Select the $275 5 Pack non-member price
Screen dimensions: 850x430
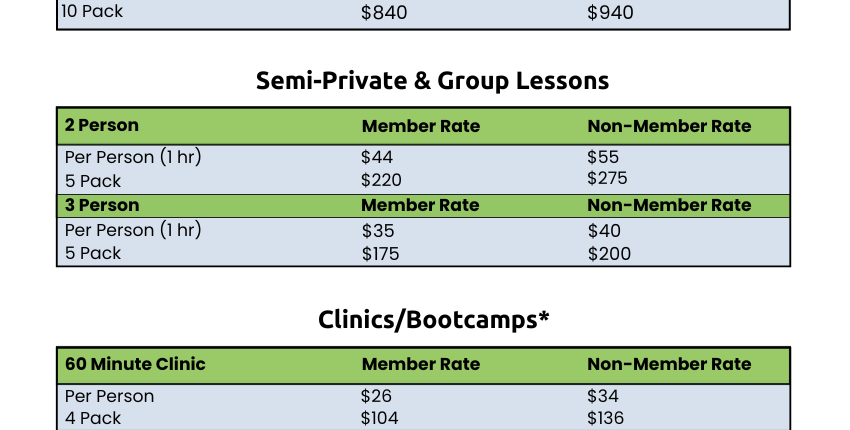[x=607, y=178]
